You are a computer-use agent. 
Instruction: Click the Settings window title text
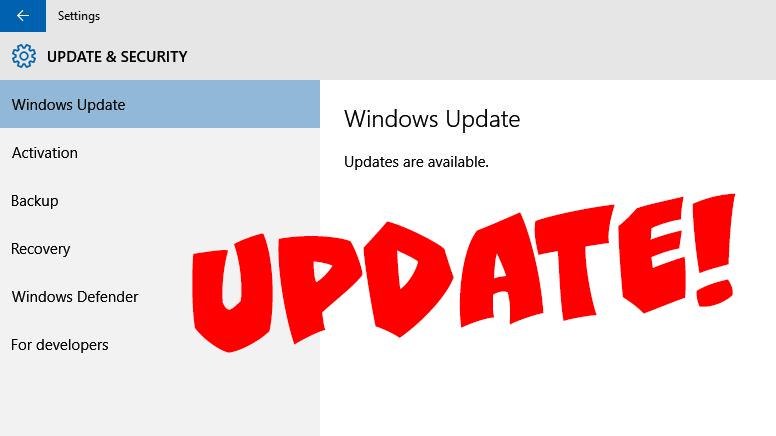pyautogui.click(x=79, y=16)
